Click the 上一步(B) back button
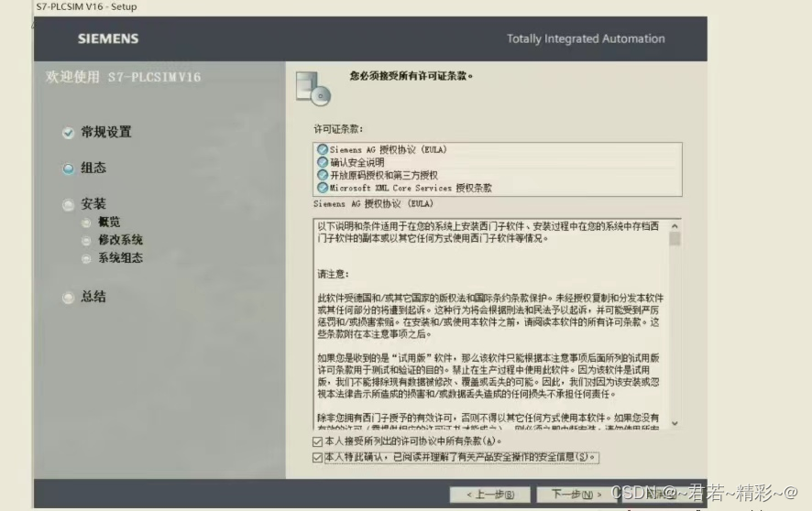The image size is (812, 511). (490, 495)
